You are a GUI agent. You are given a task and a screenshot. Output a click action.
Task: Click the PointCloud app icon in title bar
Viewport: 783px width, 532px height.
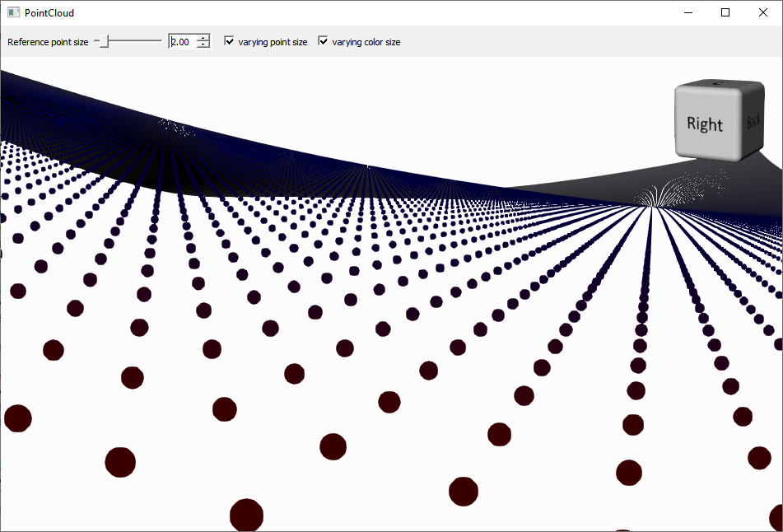pos(13,12)
